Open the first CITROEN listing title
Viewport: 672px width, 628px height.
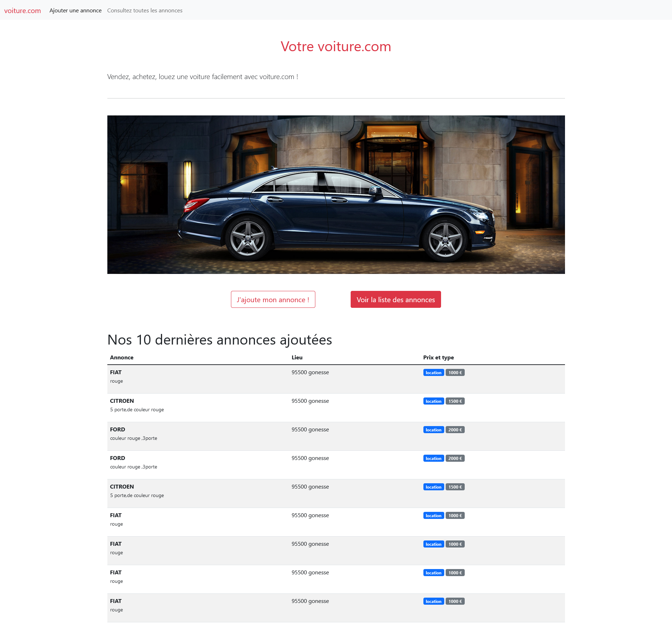click(x=122, y=401)
